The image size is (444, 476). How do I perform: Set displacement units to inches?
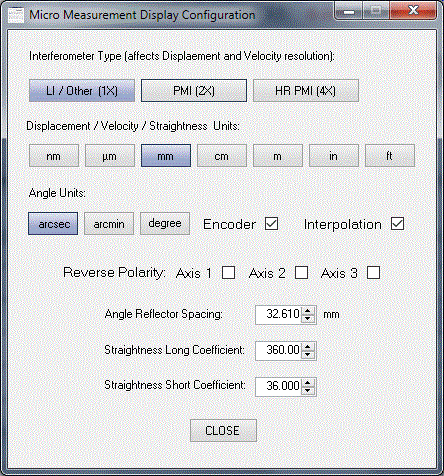334,156
